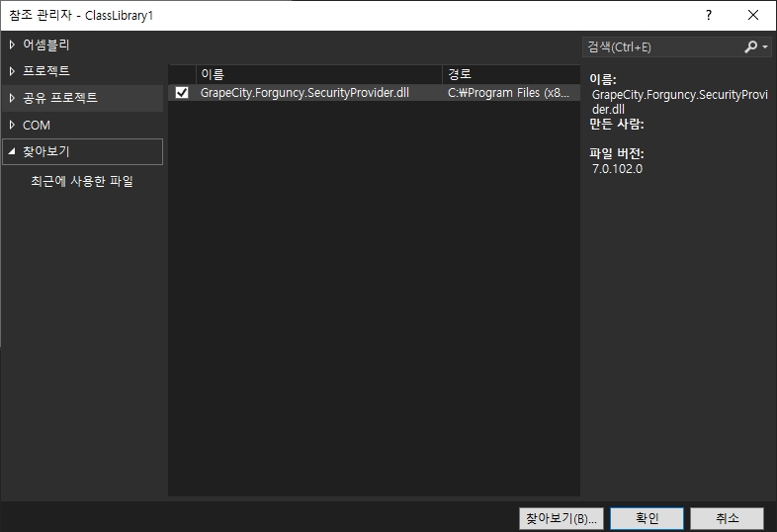Click the search magnifier icon
This screenshot has height=532, width=777.
click(750, 46)
